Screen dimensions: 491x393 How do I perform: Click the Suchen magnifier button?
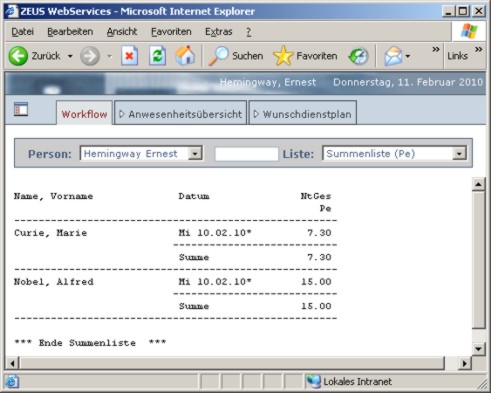point(236,56)
